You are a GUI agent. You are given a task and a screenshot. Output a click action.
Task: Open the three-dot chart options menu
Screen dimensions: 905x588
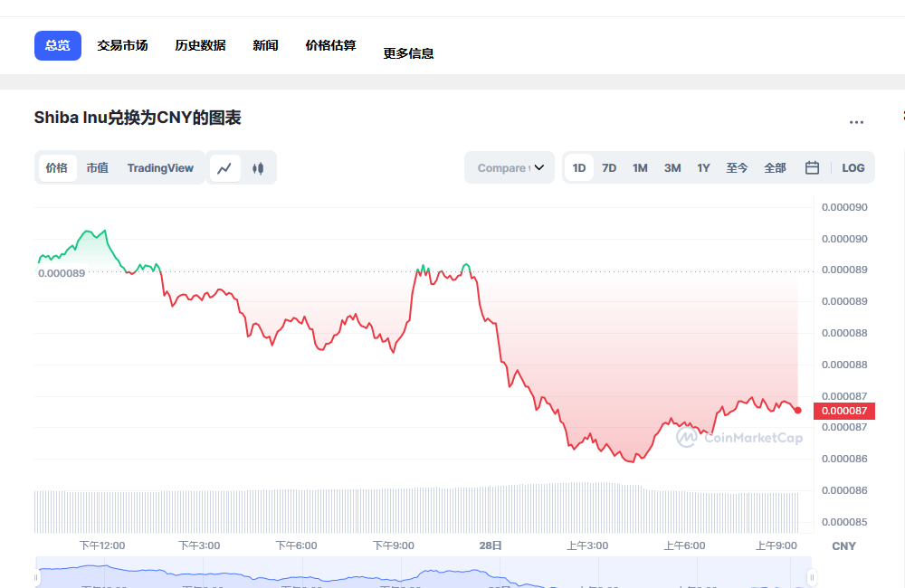tap(856, 122)
